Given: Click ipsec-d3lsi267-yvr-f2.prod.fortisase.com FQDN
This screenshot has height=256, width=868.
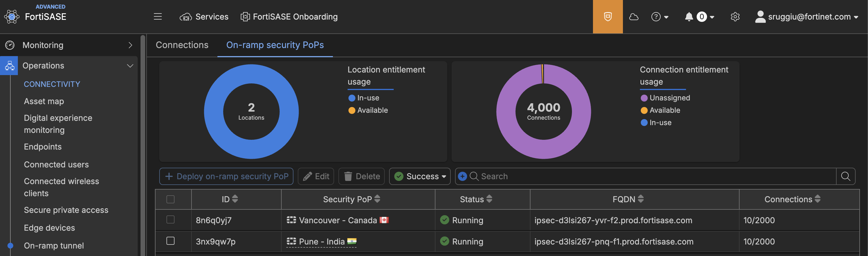Looking at the screenshot, I should click(x=613, y=220).
